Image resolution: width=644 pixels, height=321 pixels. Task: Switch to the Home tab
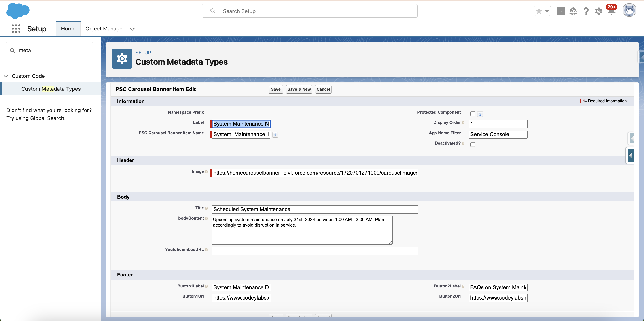68,28
